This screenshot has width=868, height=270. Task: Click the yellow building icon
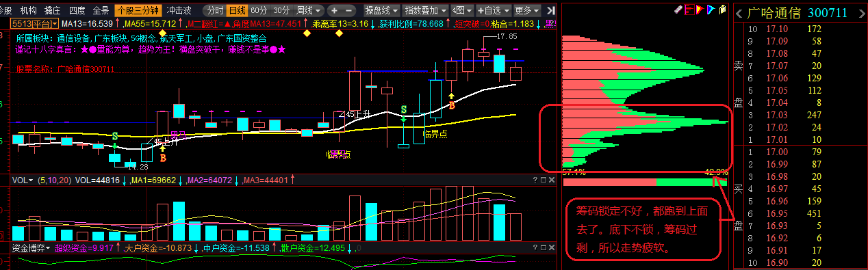coord(722,9)
